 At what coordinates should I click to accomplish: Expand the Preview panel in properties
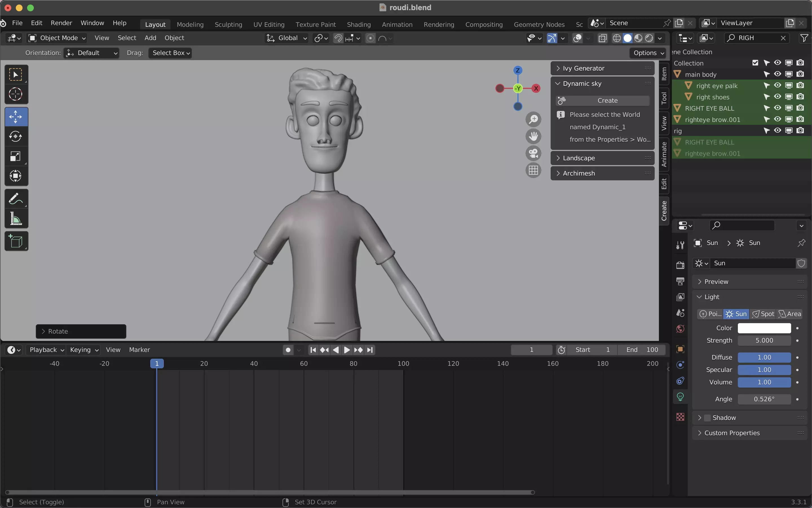(x=749, y=282)
